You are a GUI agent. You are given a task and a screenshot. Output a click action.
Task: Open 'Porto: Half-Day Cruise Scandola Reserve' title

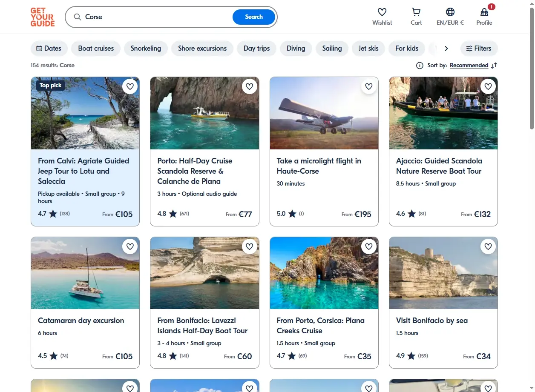point(195,171)
